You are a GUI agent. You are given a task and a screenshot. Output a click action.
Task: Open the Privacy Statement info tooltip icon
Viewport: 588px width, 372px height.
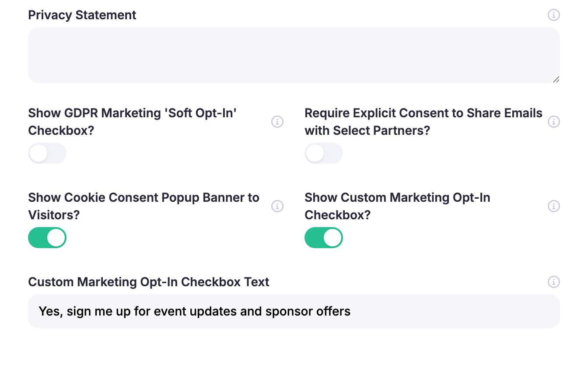[x=554, y=15]
